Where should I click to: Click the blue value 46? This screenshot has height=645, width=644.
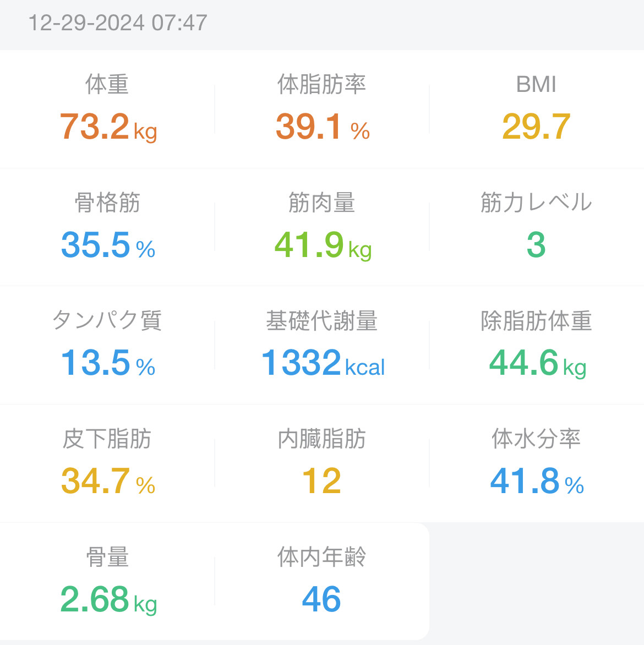coord(322,599)
